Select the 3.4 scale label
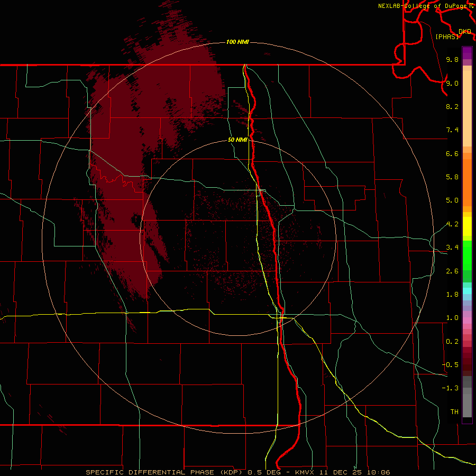The height and width of the screenshot is (476, 476). (452, 248)
